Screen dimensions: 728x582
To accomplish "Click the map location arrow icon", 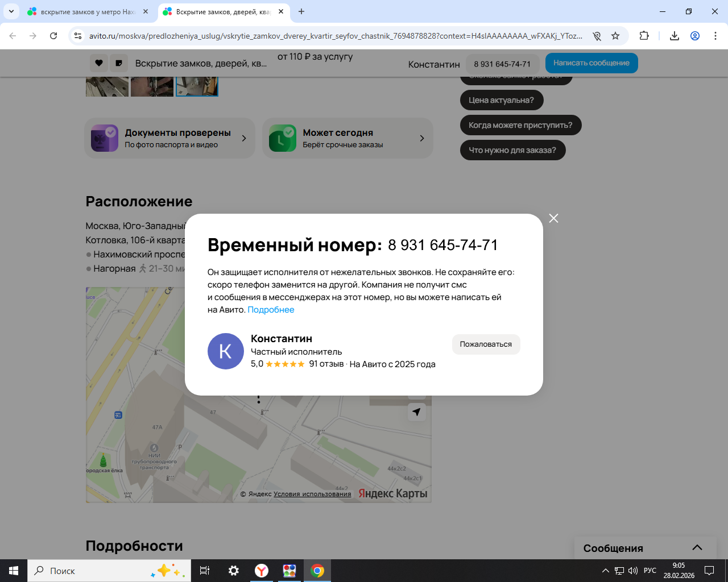I will point(417,412).
